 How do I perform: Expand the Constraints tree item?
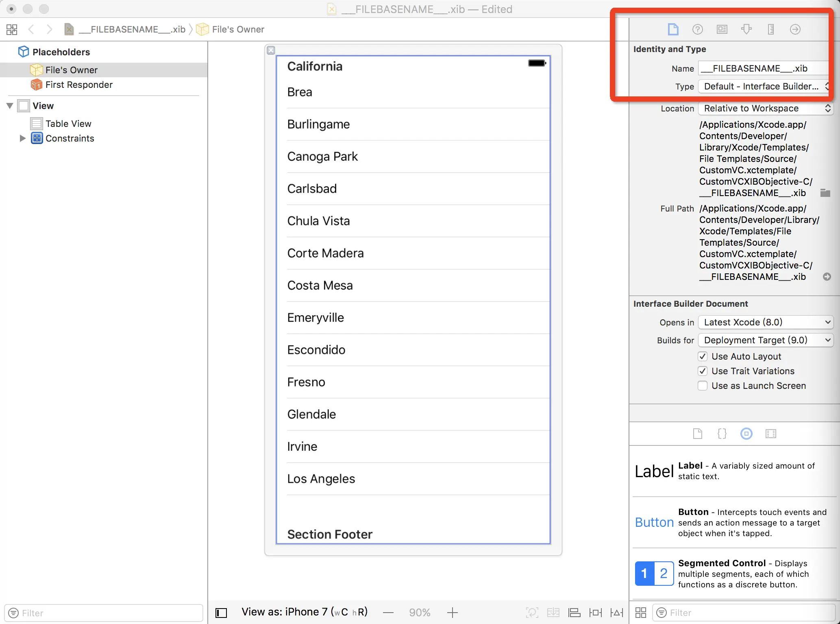click(22, 138)
